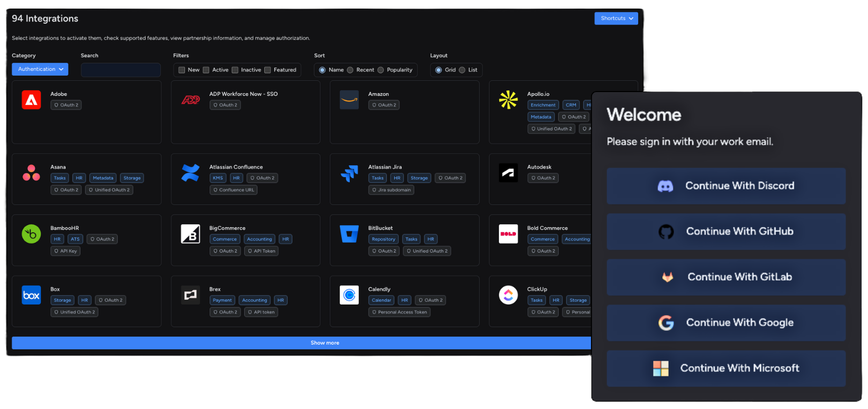Click the Atlassian Jira logo

pos(349,173)
